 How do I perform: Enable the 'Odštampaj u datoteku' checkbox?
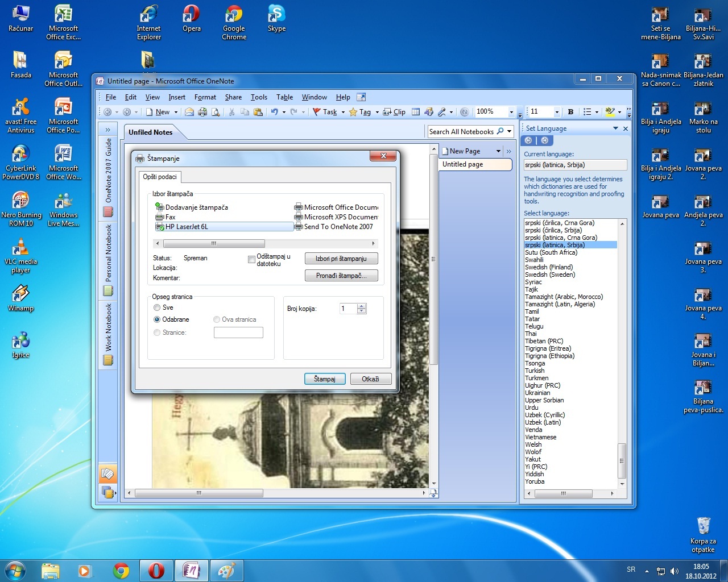[251, 260]
